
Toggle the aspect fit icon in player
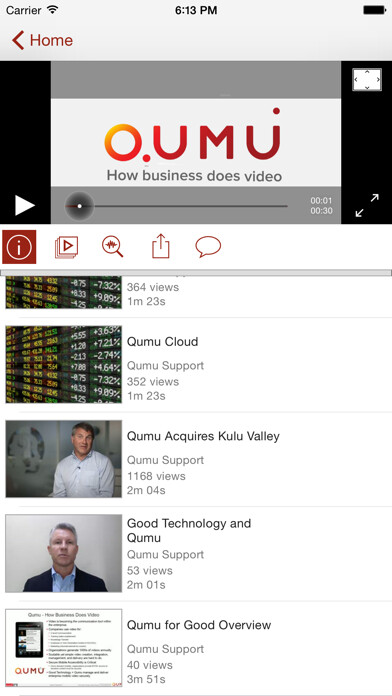pyautogui.click(x=367, y=80)
